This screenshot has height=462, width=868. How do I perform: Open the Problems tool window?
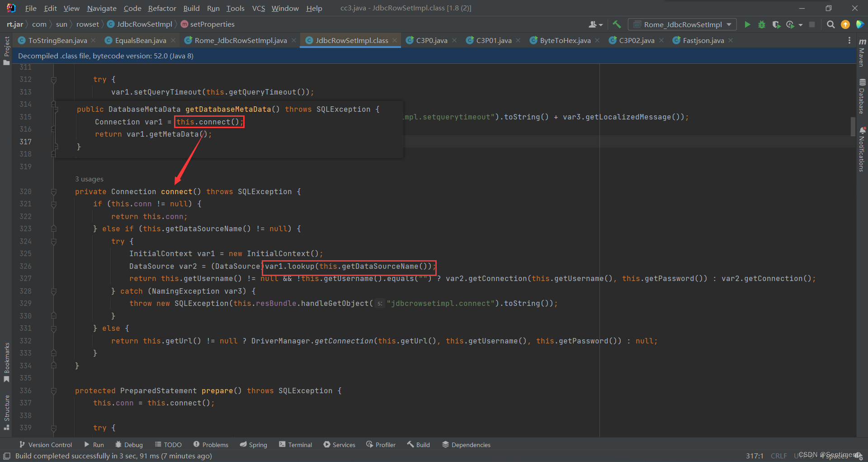[x=211, y=445]
